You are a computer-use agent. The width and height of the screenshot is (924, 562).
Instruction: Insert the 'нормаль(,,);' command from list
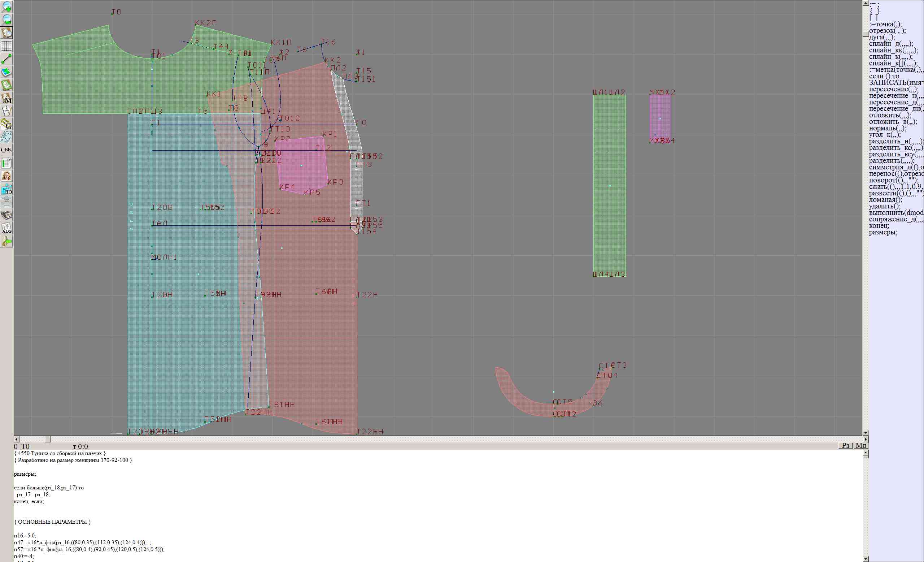point(887,128)
